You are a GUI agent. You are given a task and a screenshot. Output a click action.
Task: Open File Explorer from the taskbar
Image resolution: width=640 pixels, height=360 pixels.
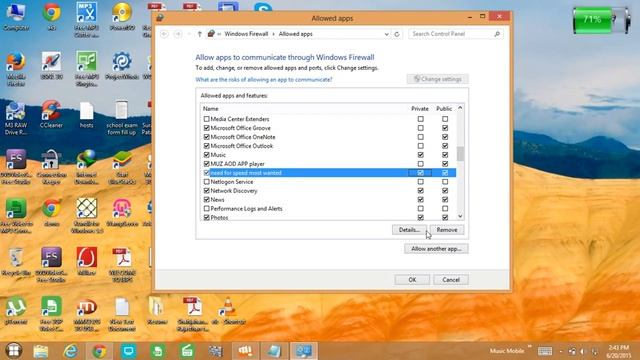[x=41, y=351]
